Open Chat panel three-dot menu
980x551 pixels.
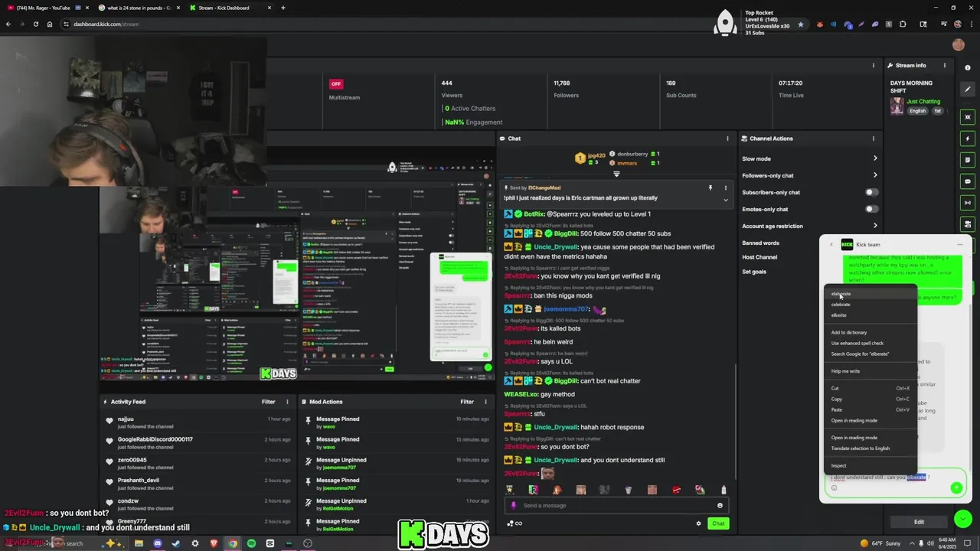point(727,139)
